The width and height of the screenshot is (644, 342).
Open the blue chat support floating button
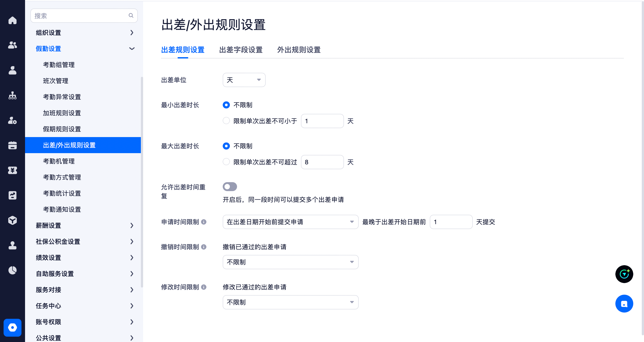pos(624,304)
